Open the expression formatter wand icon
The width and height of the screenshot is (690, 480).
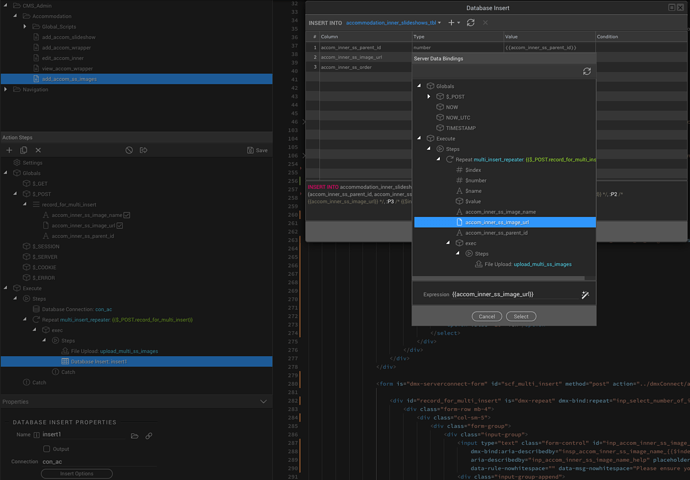[585, 295]
